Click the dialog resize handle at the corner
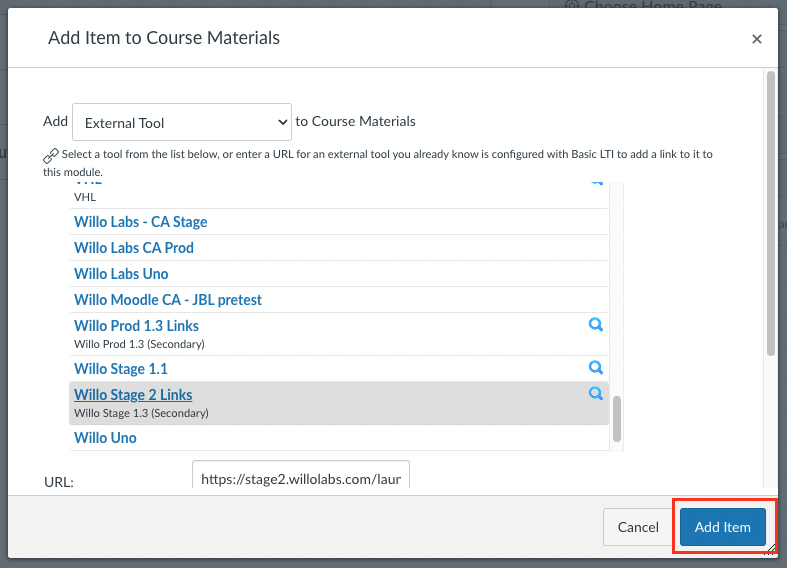 770,550
